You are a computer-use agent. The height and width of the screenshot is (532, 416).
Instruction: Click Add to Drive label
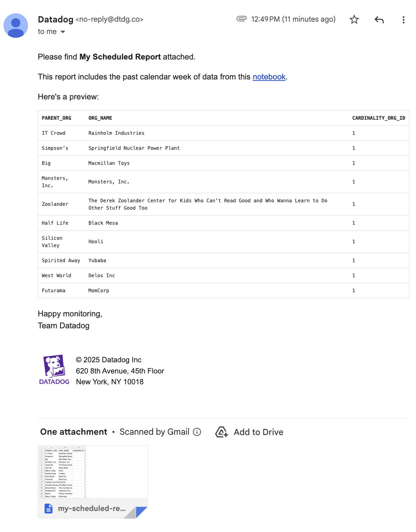[x=258, y=432]
